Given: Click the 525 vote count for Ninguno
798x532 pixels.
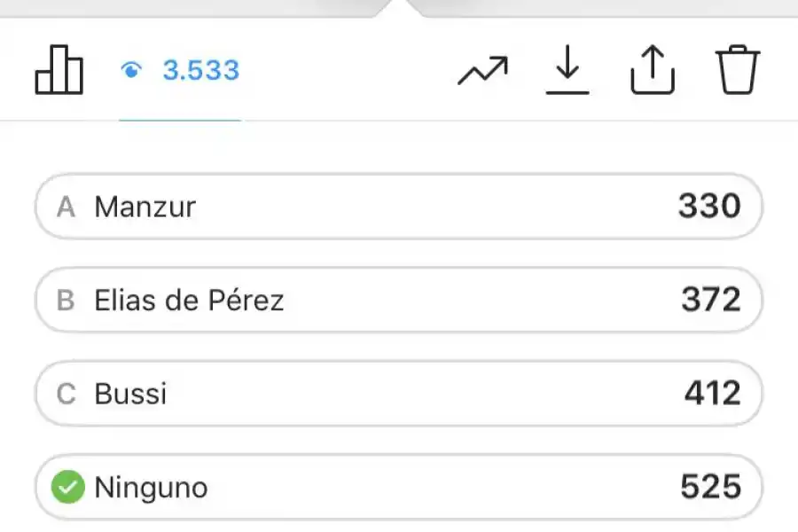Looking at the screenshot, I should point(710,487).
